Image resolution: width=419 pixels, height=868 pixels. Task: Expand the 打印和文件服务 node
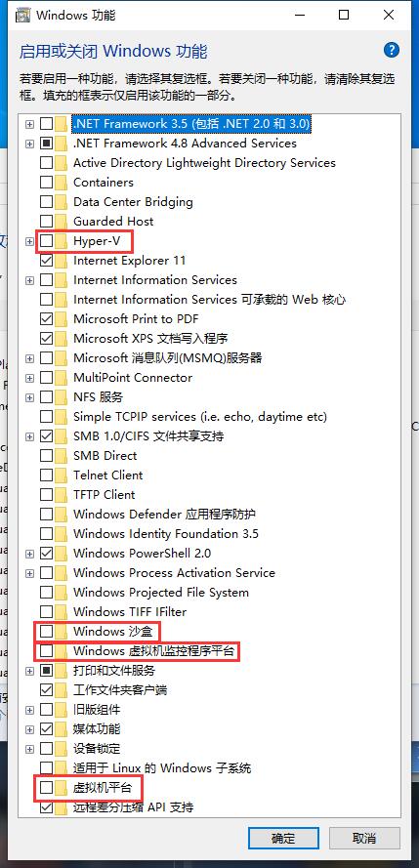point(30,671)
